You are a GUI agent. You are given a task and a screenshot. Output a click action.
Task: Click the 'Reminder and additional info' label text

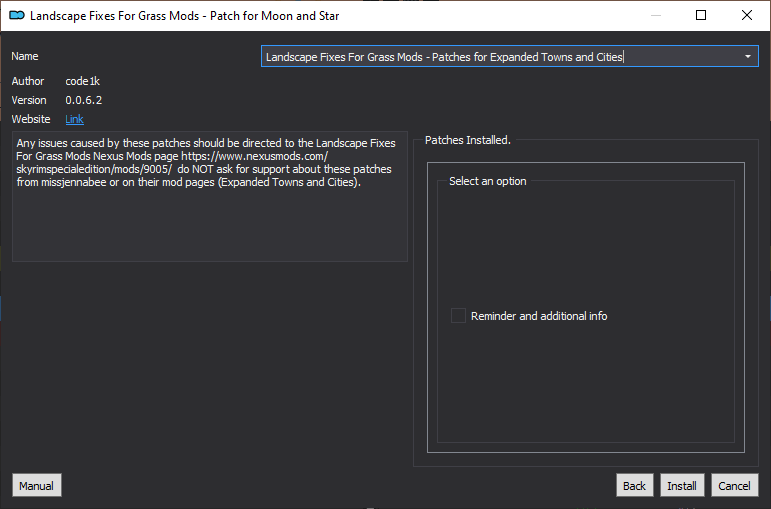click(539, 316)
